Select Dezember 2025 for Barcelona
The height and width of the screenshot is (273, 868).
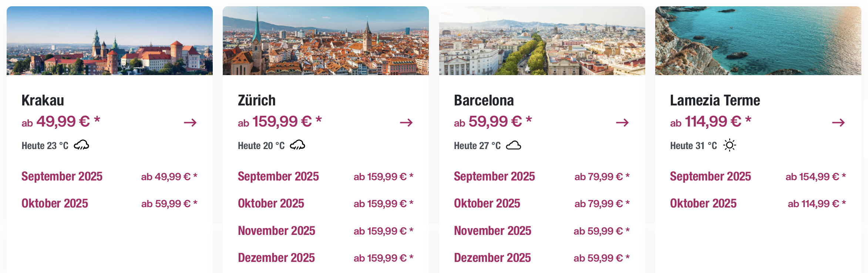click(542, 258)
